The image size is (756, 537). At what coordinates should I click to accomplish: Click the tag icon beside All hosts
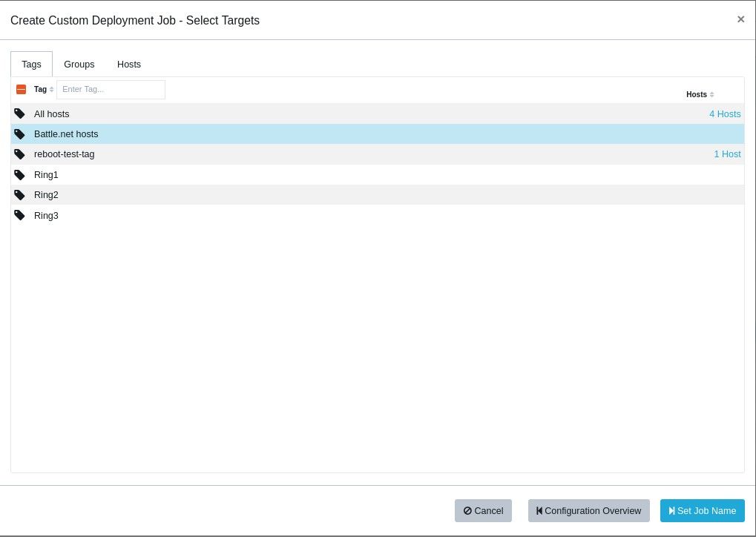pos(19,113)
